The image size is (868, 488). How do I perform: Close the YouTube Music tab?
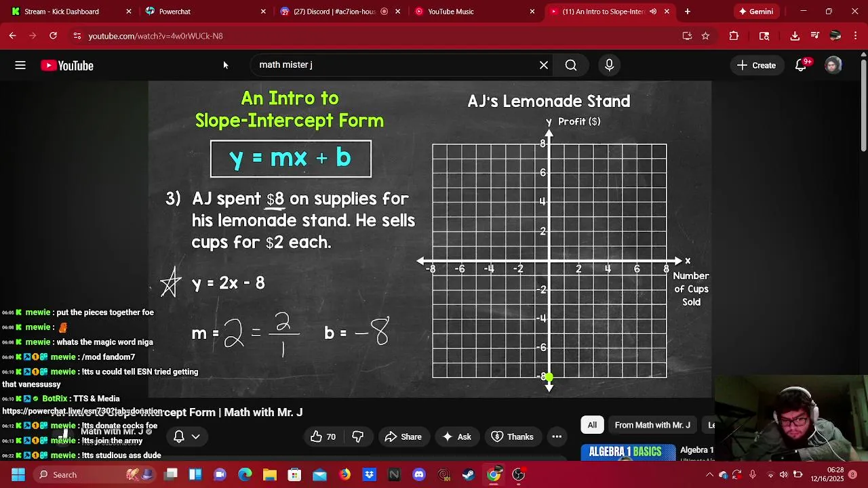coord(532,12)
